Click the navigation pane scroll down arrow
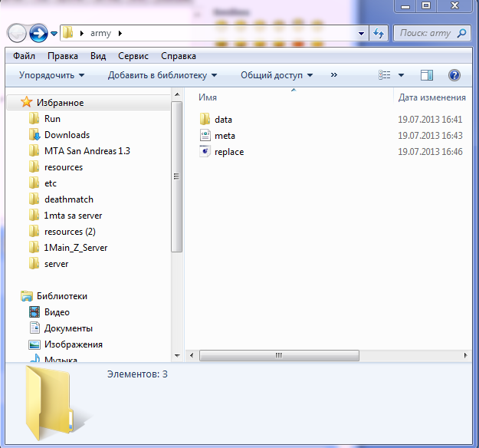479x448 pixels. coord(177,356)
